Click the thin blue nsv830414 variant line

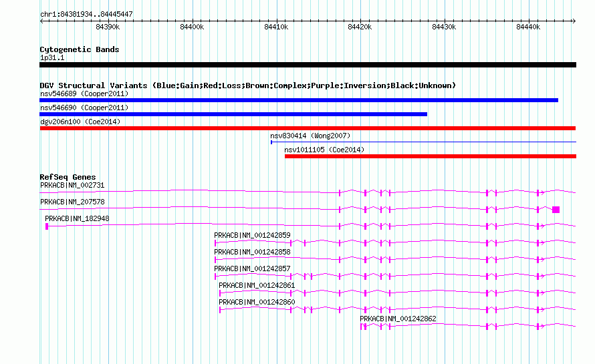[423, 142]
